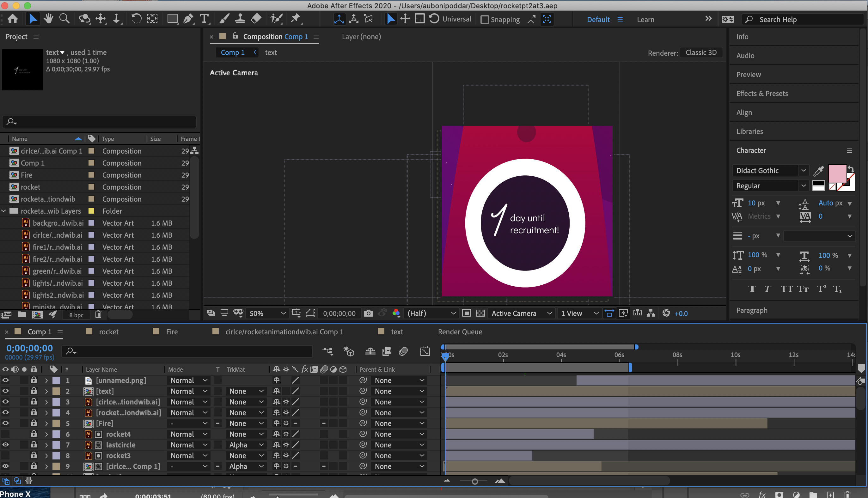Select the Default workspace
This screenshot has width=868, height=498.
point(598,20)
